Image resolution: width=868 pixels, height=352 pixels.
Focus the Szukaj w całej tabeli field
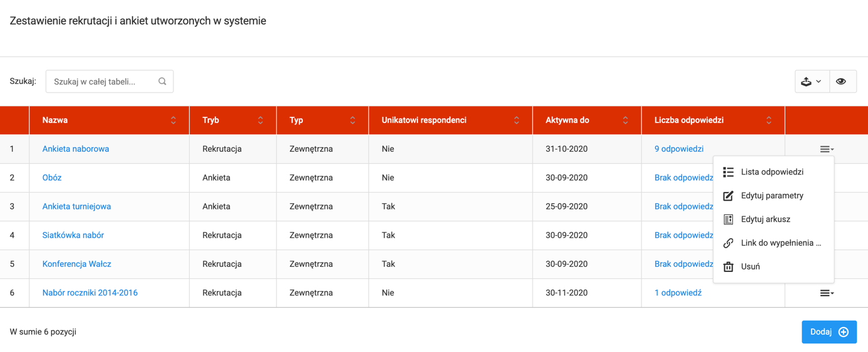103,81
